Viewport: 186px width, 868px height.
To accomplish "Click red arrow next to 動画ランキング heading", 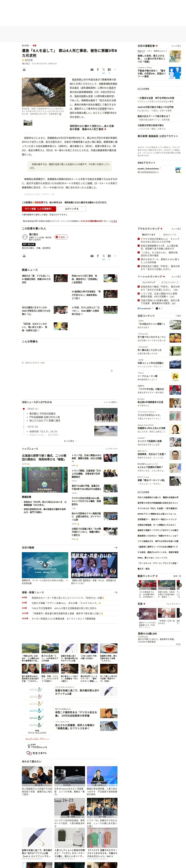I will click(157, 576).
